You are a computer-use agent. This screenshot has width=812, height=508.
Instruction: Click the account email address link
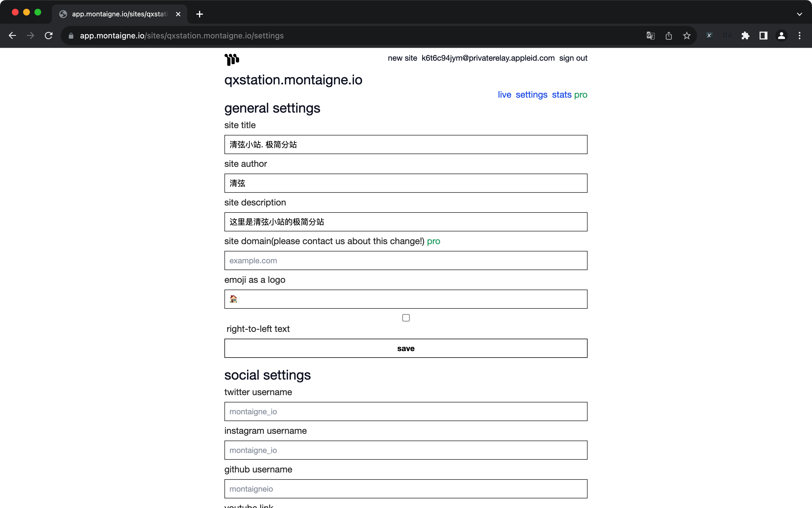point(488,58)
